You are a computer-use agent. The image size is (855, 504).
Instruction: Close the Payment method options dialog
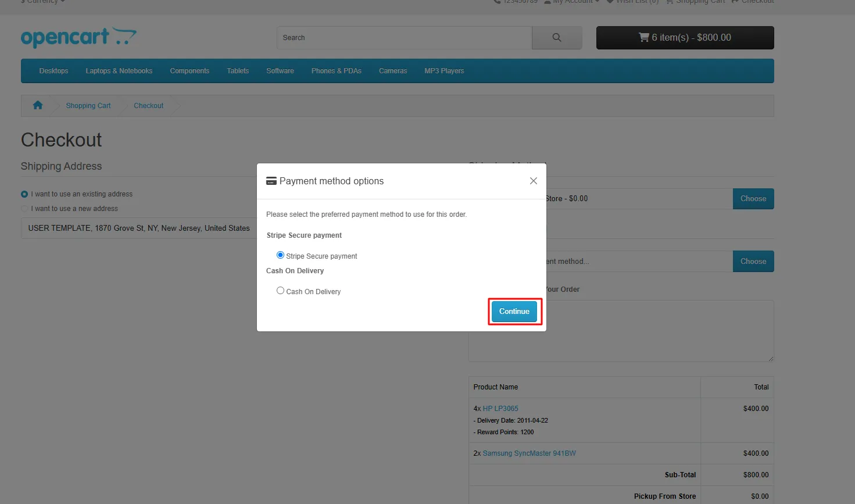(x=533, y=181)
